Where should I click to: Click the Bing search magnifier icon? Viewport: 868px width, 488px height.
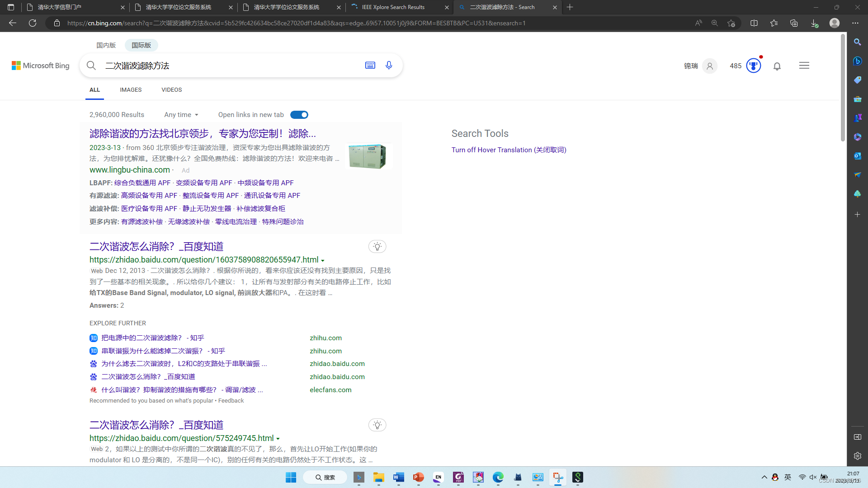(x=91, y=66)
